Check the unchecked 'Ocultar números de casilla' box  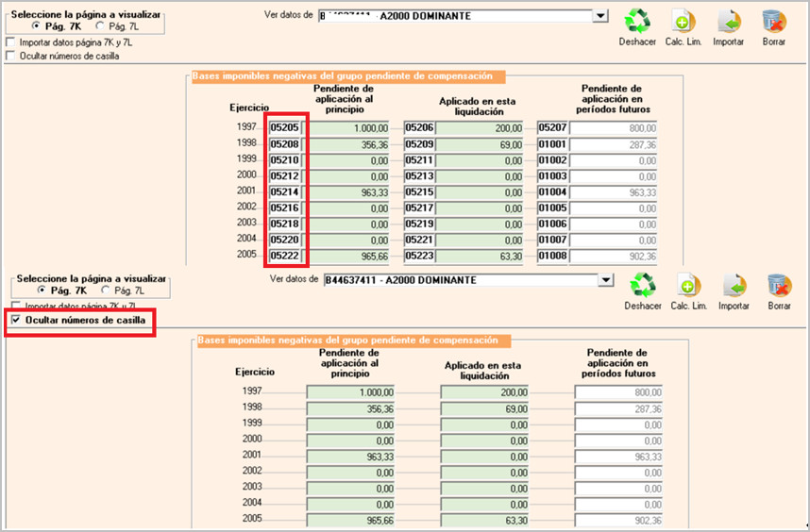[x=10, y=56]
